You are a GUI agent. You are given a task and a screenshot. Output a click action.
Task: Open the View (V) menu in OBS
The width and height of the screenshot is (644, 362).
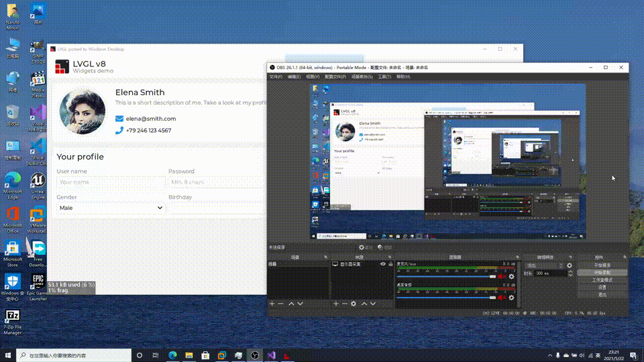[x=313, y=76]
